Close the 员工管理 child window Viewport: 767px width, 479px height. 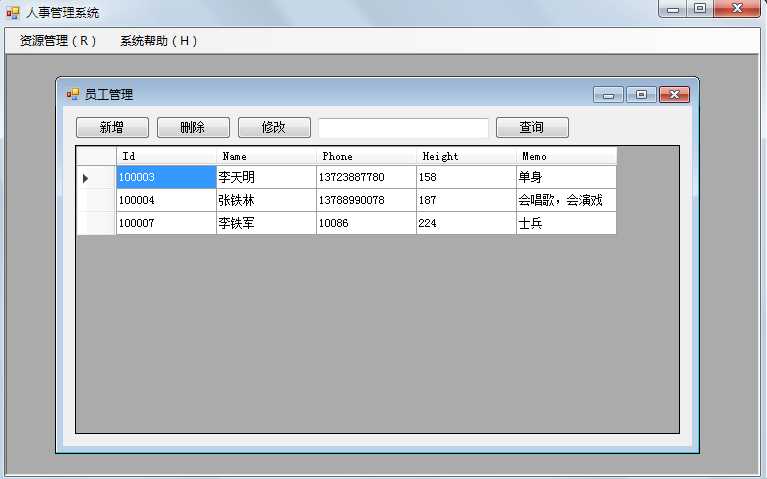pyautogui.click(x=675, y=94)
